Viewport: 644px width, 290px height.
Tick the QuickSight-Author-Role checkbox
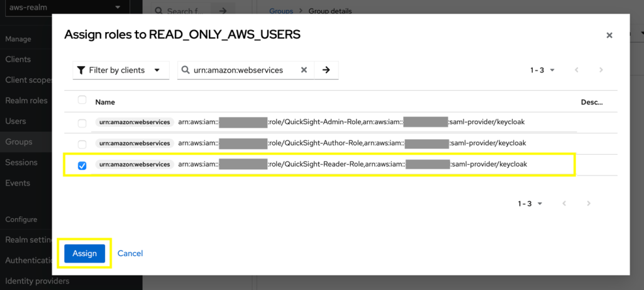tap(82, 144)
